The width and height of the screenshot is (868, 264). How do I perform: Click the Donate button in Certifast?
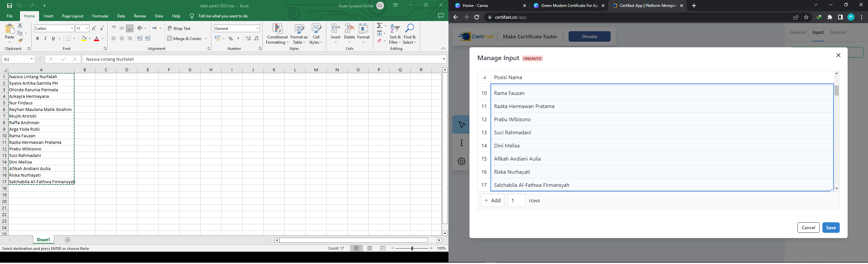pyautogui.click(x=589, y=37)
